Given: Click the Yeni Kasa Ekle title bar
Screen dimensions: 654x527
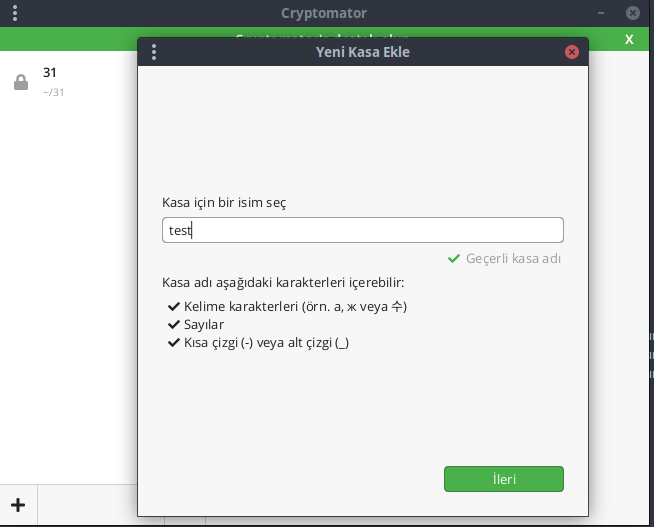Looking at the screenshot, I should (x=362, y=52).
